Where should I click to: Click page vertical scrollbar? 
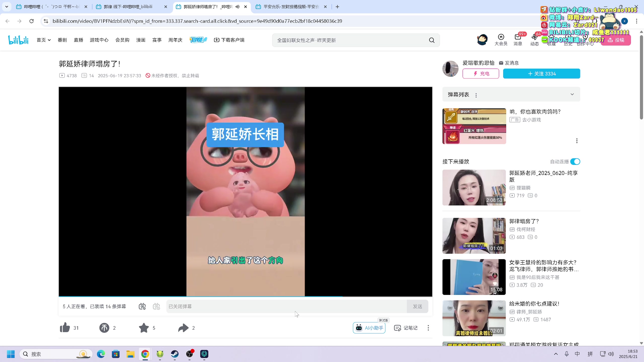[x=641, y=78]
